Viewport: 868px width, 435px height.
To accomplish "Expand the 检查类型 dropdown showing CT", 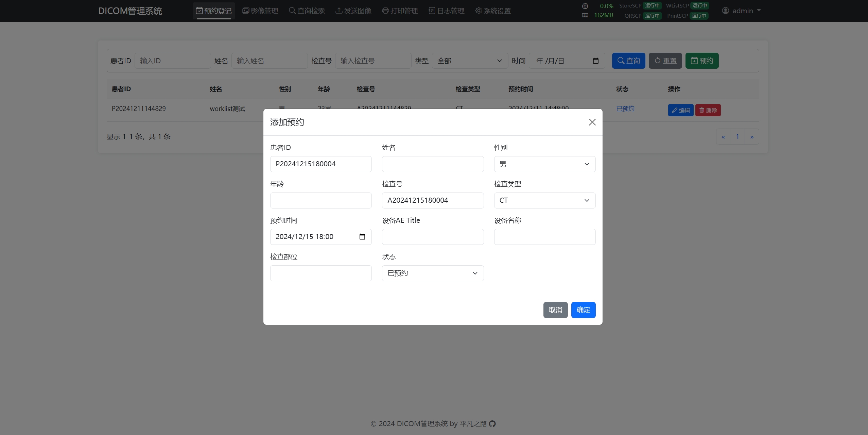I will click(x=544, y=201).
